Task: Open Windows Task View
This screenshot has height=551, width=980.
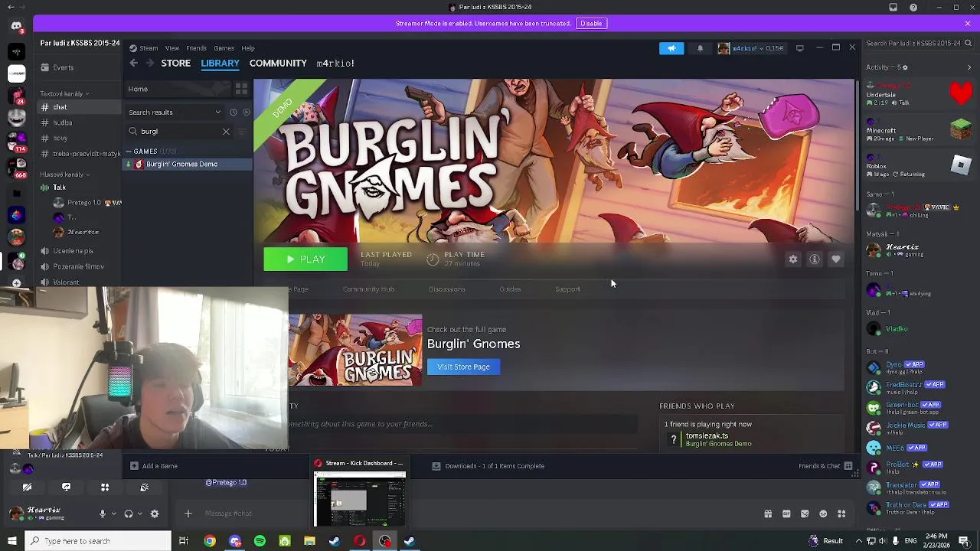Action: click(184, 541)
